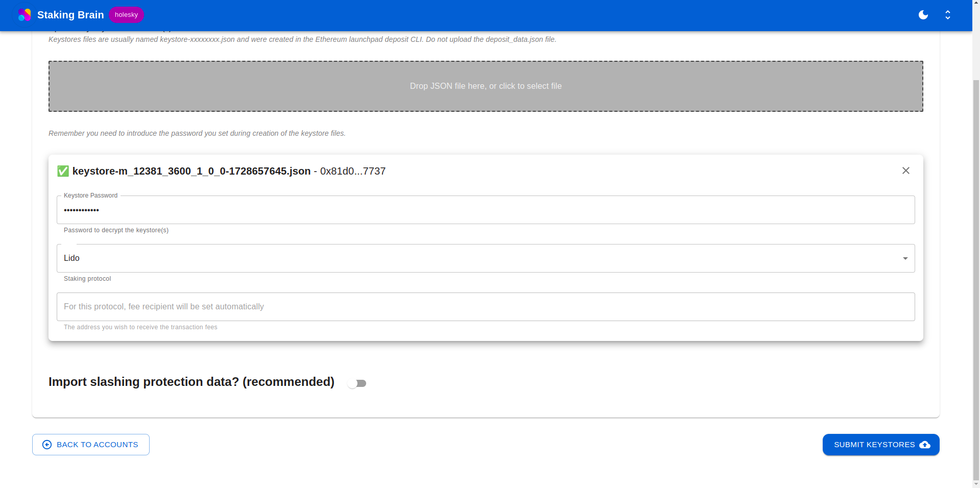Click the back arrow icon beside Back to Accounts
Viewport: 980px width, 488px height.
click(47, 445)
